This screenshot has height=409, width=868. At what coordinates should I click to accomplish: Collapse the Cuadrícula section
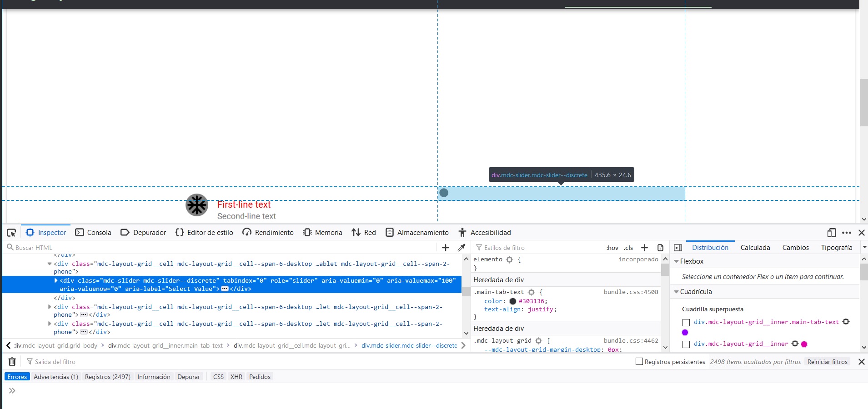676,292
